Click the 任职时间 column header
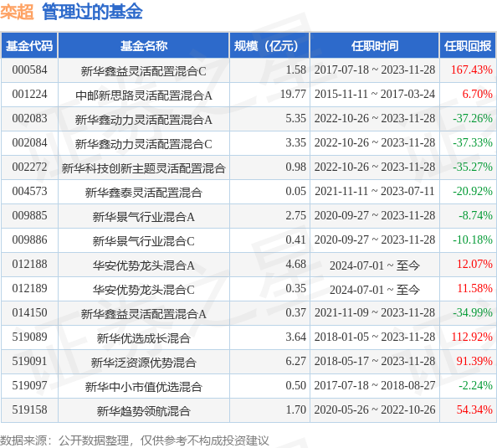The height and width of the screenshot is (448, 497). (x=374, y=46)
